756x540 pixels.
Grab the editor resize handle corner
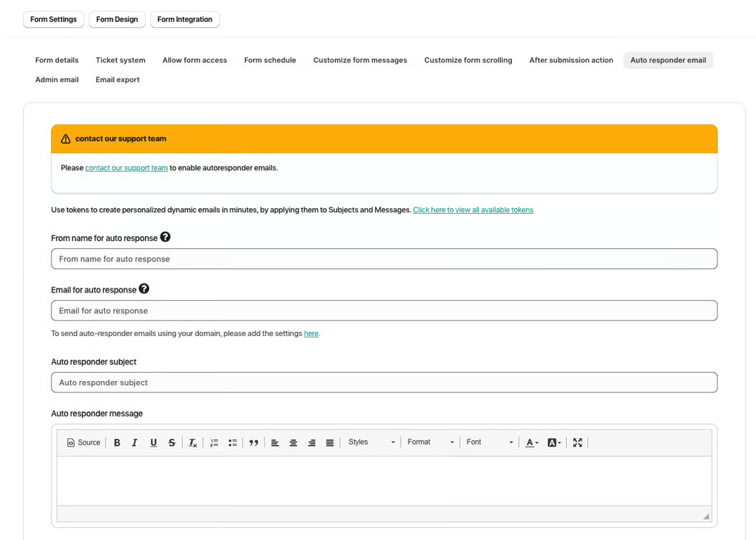pos(706,516)
